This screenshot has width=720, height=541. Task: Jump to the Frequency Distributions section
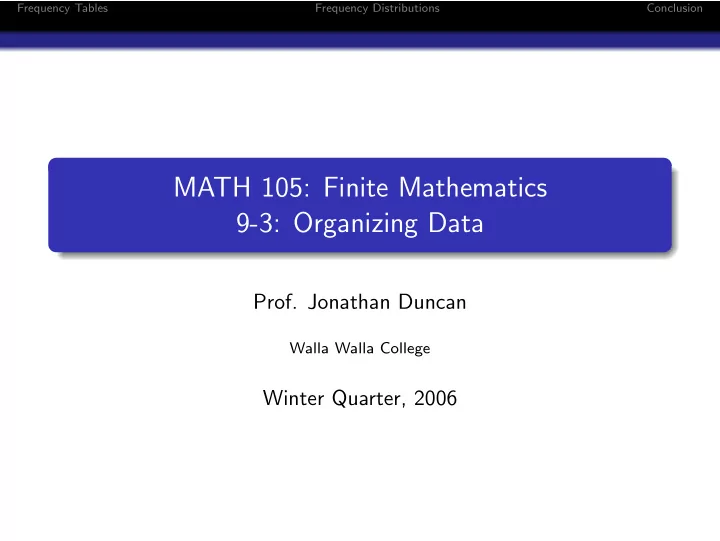377,8
